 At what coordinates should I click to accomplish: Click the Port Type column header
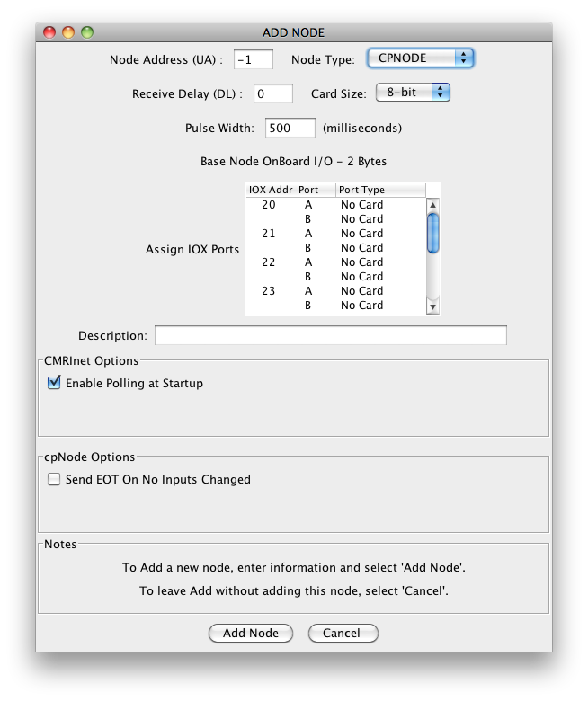tap(380, 190)
